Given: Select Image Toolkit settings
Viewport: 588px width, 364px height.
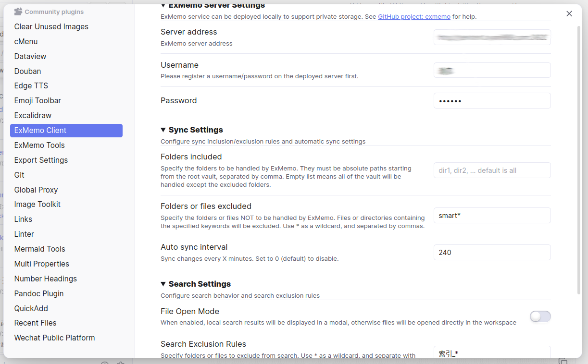Looking at the screenshot, I should pos(66,204).
